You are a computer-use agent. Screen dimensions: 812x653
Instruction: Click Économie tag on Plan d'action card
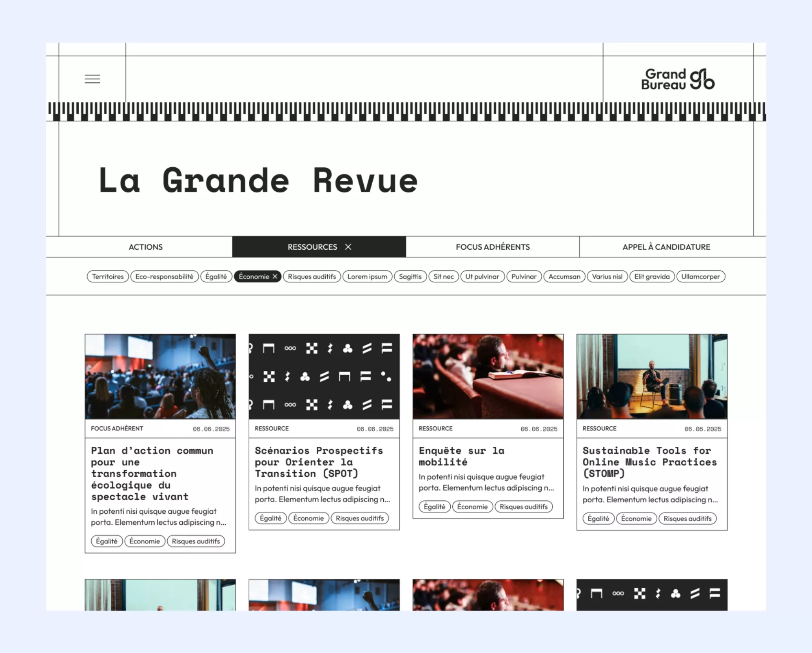click(145, 541)
